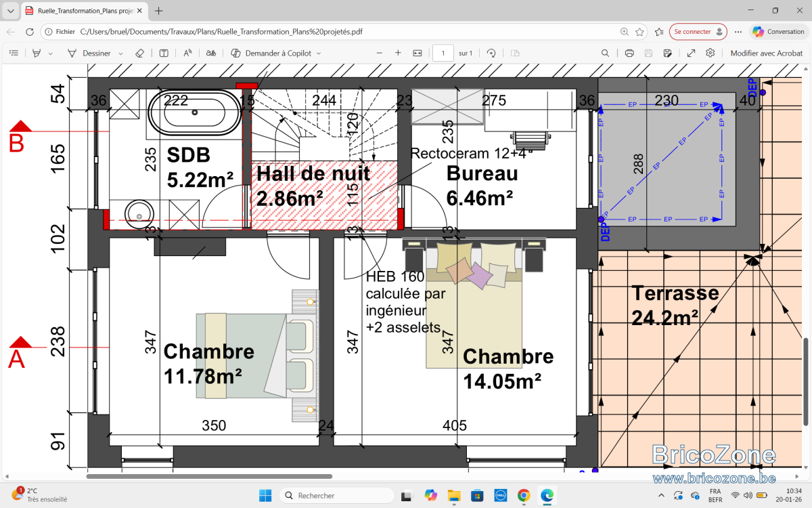The width and height of the screenshot is (812, 508).
Task: Open Copilot Conversation
Action: (778, 31)
